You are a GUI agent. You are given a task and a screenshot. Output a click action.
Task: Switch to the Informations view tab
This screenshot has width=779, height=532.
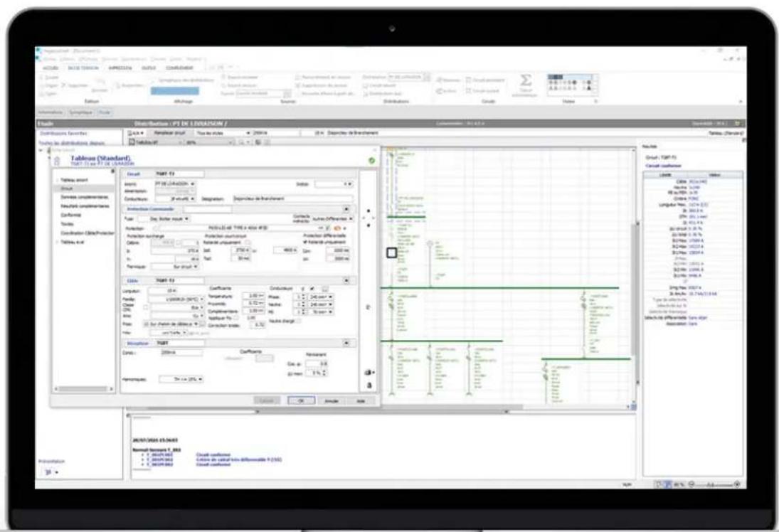click(x=51, y=113)
